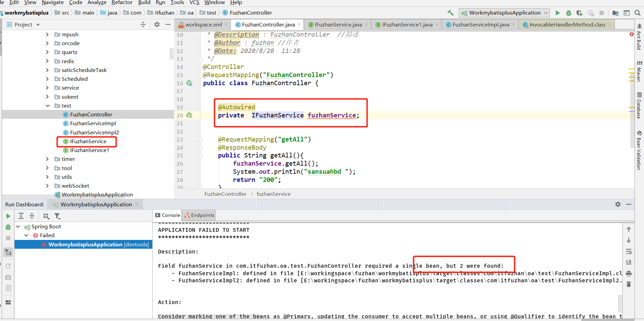Expand the redis folder

click(47, 61)
